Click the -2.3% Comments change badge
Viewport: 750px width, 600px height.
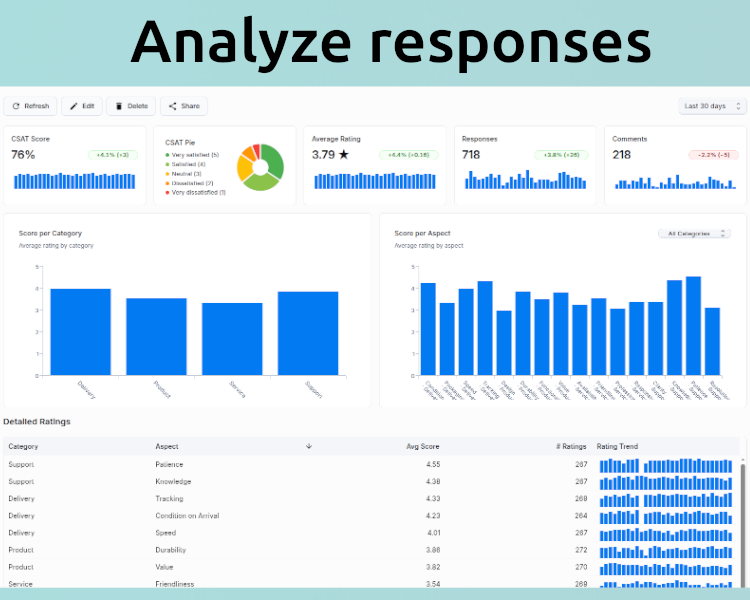tap(714, 155)
